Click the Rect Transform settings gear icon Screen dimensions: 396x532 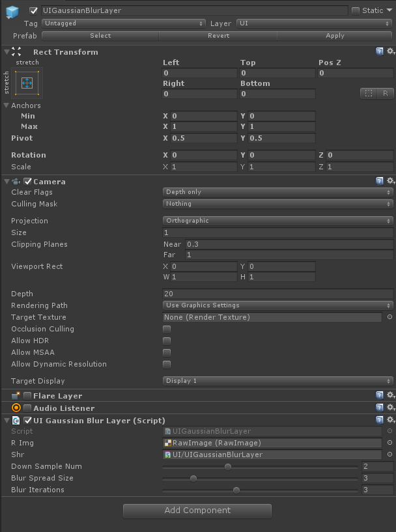tap(389, 52)
